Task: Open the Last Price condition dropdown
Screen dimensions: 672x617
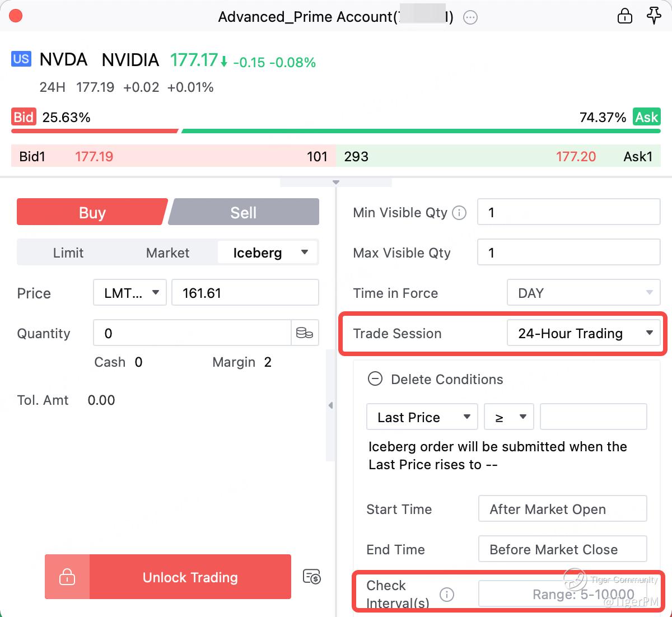Action: 422,417
